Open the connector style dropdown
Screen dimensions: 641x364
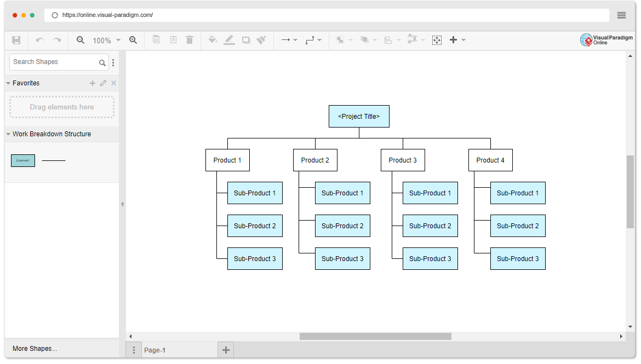point(319,39)
